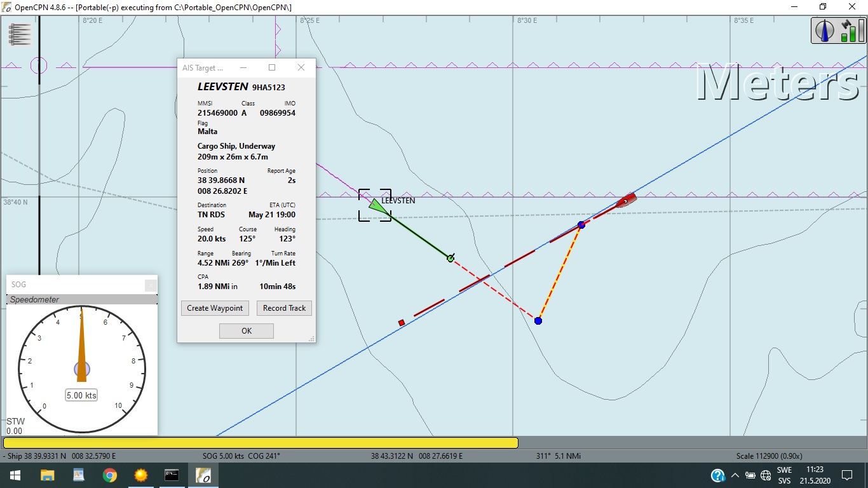Viewport: 868px width, 488px height.
Task: Open the help tray icon with question mark
Action: coord(718,475)
